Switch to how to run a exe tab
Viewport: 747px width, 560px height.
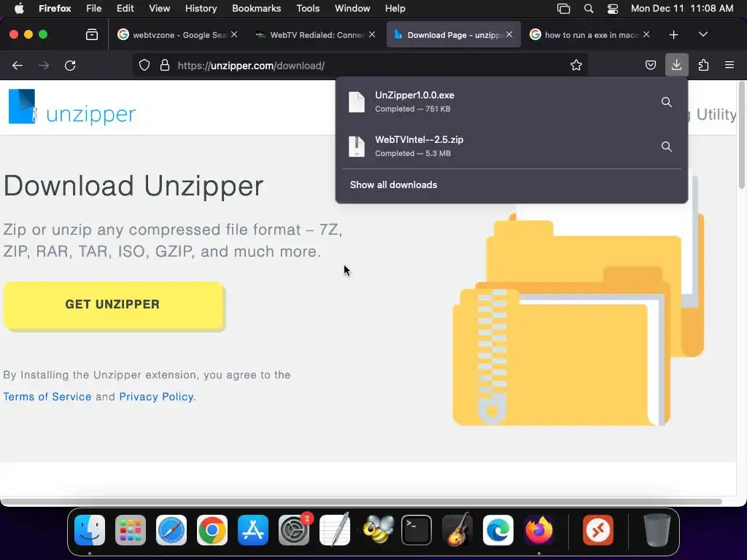point(589,35)
